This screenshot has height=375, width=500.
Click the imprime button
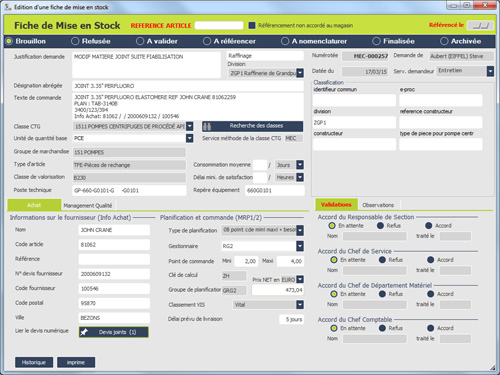click(76, 362)
